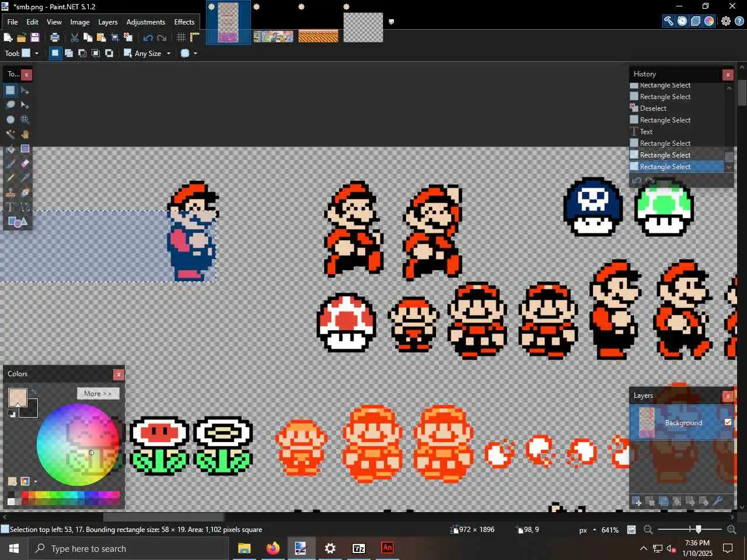Open the View menu
This screenshot has height=560, width=747.
coord(54,22)
